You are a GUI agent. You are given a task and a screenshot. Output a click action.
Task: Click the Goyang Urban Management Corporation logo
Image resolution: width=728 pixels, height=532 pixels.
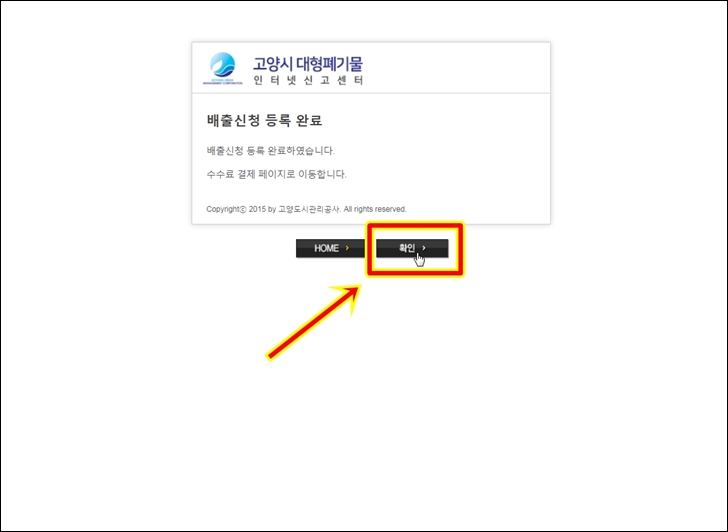pos(222,68)
